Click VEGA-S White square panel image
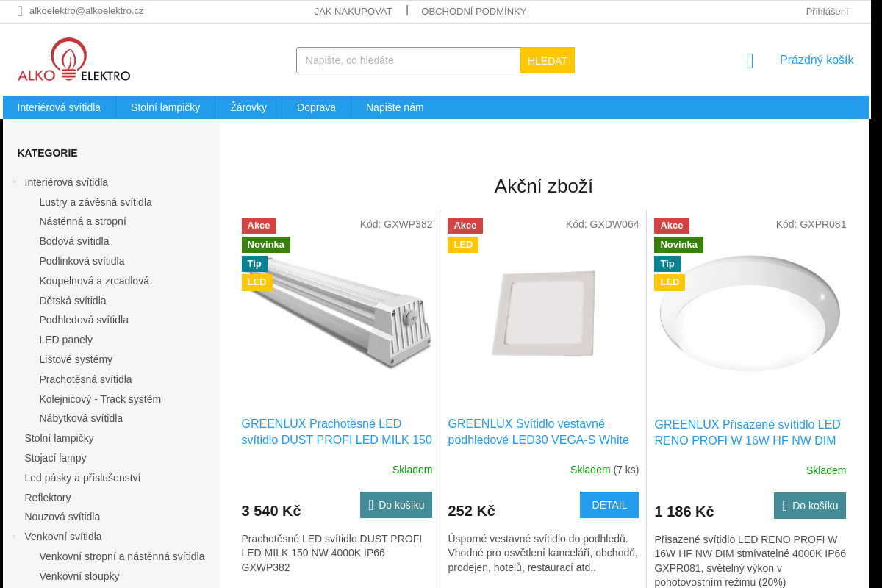Viewport: 882px width, 588px height. coord(543,313)
